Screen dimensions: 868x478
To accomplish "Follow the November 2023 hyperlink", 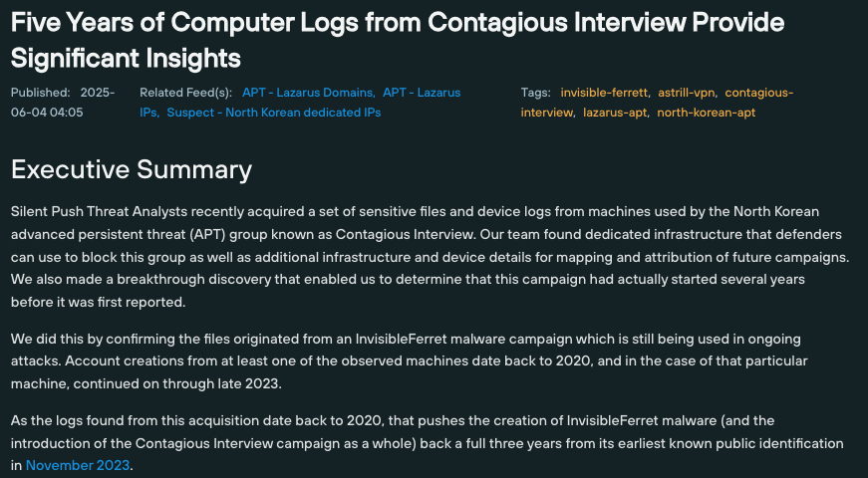I will 78,465.
